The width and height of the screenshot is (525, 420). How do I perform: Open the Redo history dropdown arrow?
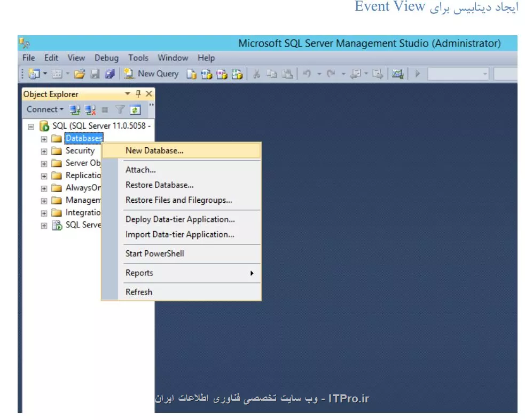(343, 74)
